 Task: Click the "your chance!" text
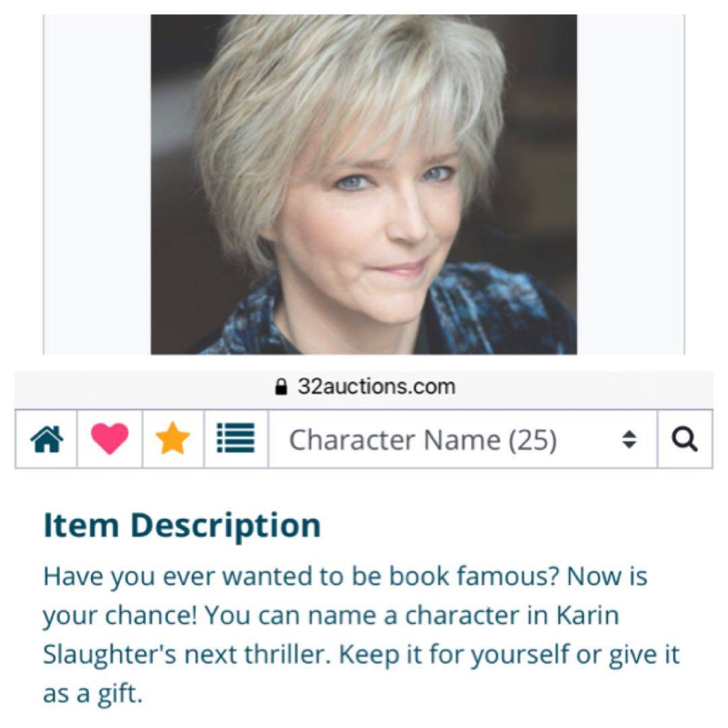pos(120,617)
